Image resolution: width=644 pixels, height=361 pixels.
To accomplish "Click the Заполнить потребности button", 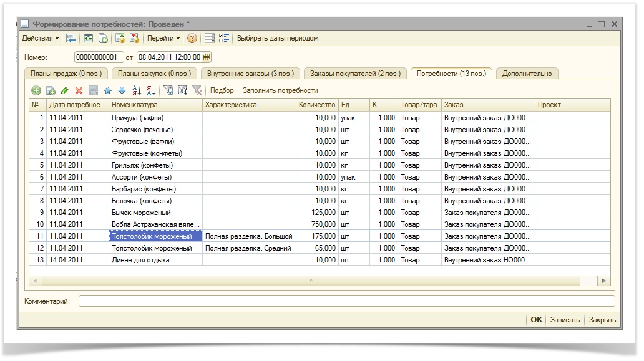I will (x=280, y=90).
